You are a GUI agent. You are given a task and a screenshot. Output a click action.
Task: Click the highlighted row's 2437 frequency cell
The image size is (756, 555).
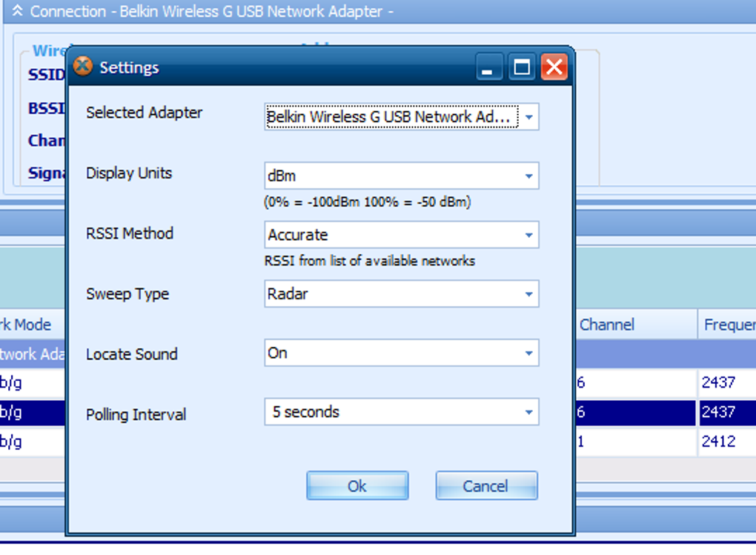tap(727, 412)
